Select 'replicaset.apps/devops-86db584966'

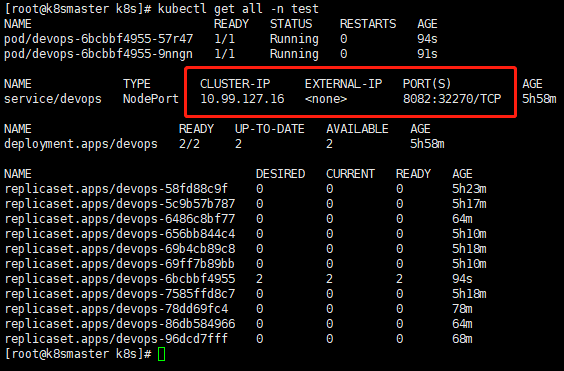click(x=120, y=324)
